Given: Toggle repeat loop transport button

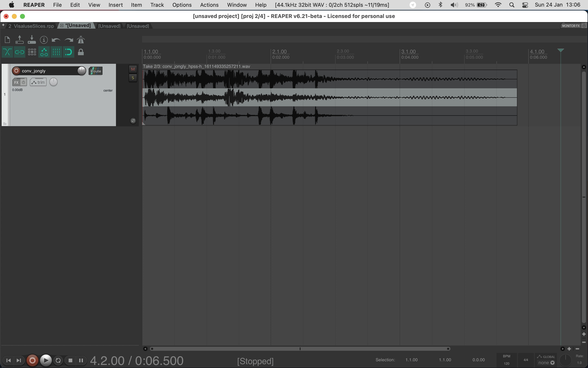Looking at the screenshot, I should (x=58, y=360).
